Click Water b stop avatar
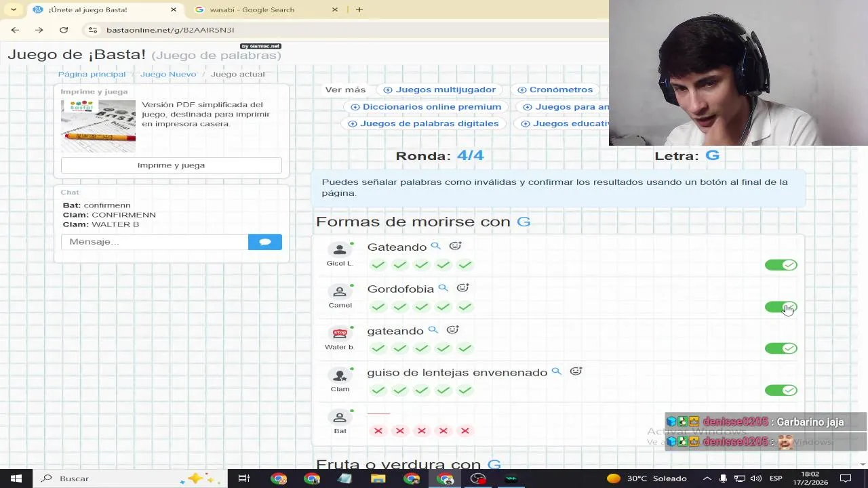868x488 pixels. [x=340, y=333]
